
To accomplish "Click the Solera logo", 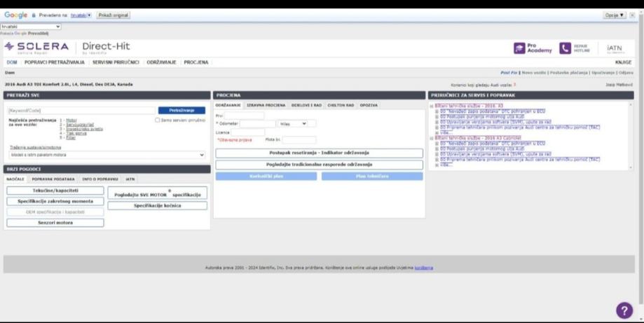I will [36, 47].
